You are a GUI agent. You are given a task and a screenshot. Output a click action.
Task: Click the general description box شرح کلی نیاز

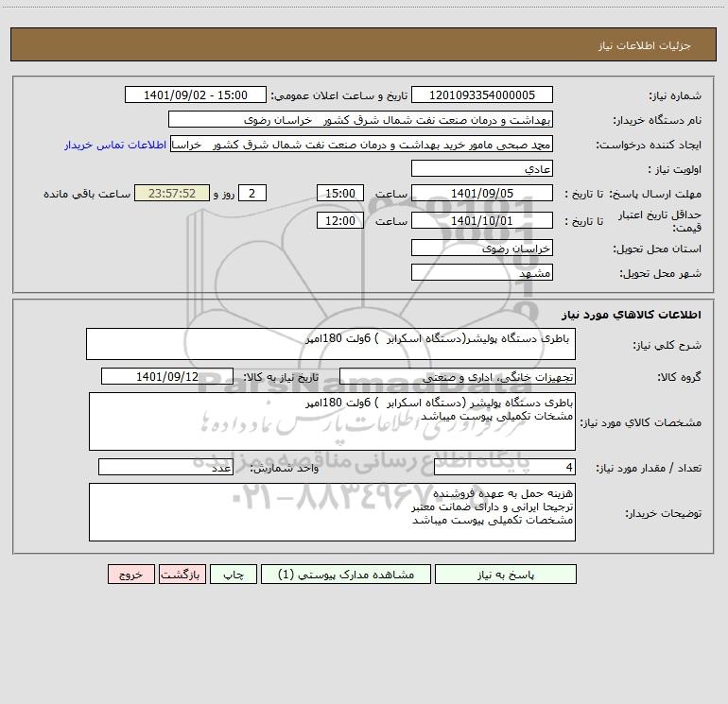331,344
